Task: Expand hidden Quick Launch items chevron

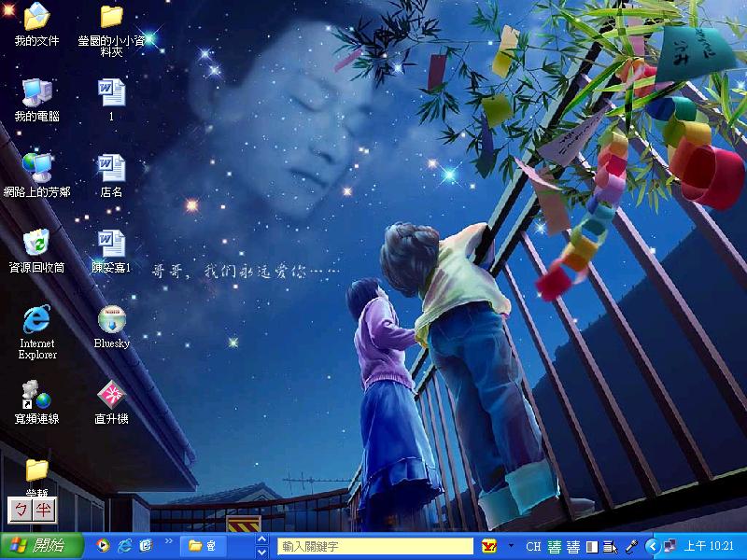Action: point(168,541)
